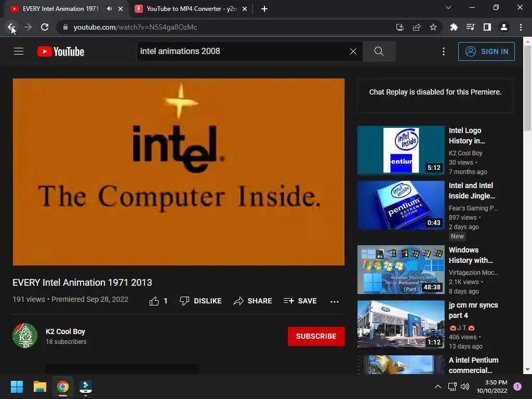Switch to the EVERY Intel Animation tab

(x=60, y=9)
